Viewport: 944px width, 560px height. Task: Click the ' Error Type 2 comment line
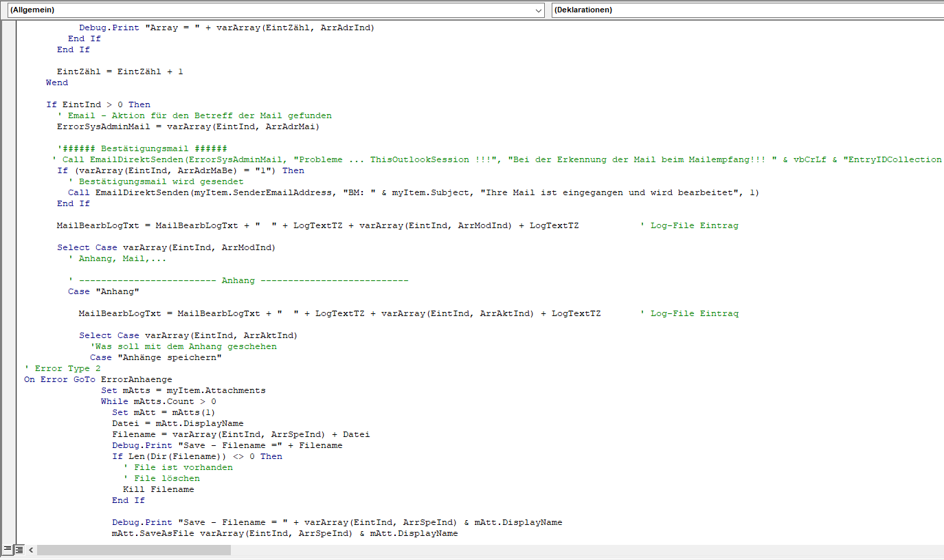62,368
